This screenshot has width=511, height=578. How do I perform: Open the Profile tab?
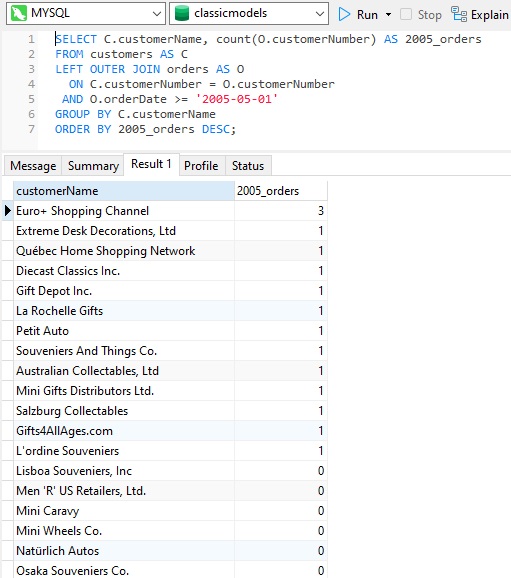[201, 166]
